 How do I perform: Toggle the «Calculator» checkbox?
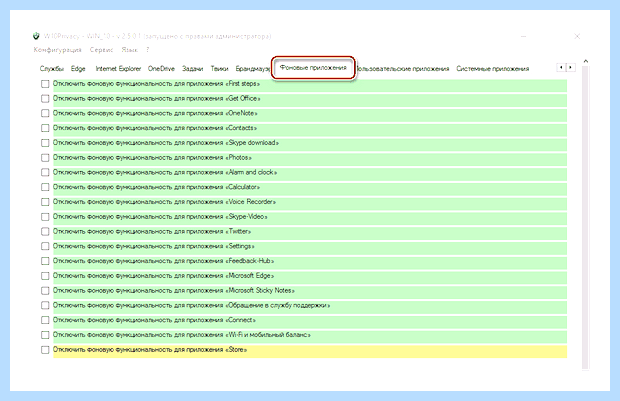(x=45, y=187)
